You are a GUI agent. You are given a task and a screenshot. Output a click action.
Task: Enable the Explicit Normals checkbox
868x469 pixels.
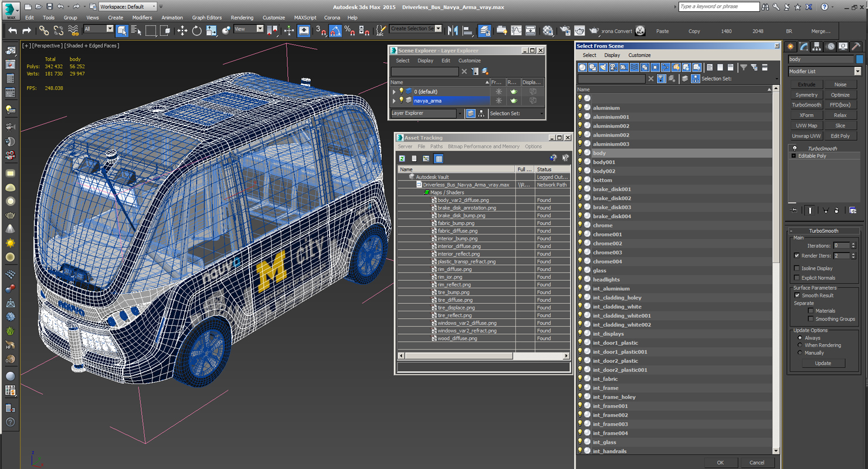[x=796, y=278]
